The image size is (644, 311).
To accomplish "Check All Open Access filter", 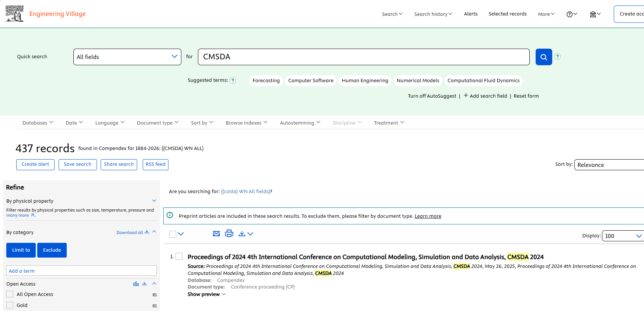I will [10, 294].
